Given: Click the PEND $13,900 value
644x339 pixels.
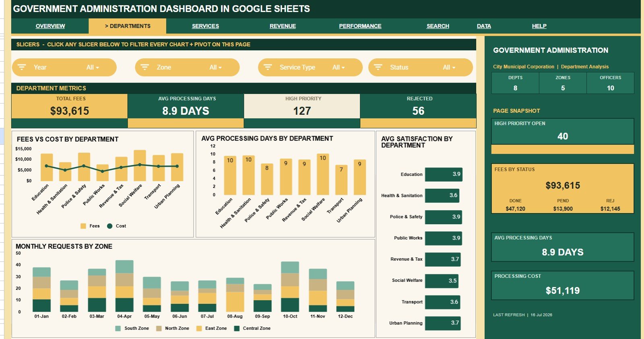Looking at the screenshot, I should pyautogui.click(x=563, y=209).
